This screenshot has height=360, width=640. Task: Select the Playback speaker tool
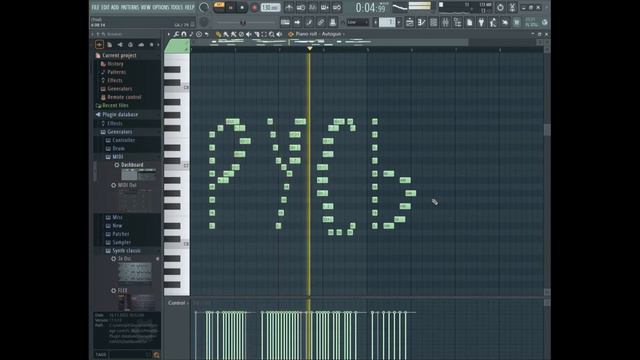pos(280,34)
